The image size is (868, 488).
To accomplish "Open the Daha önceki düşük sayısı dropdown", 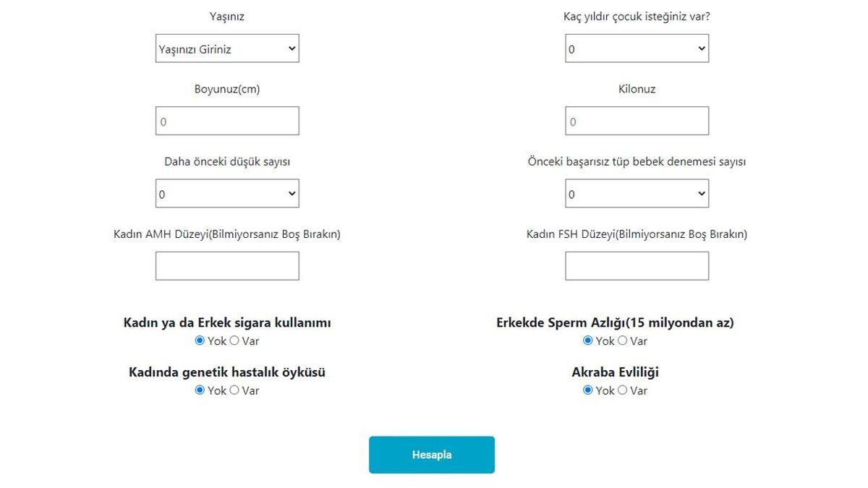I will click(226, 193).
